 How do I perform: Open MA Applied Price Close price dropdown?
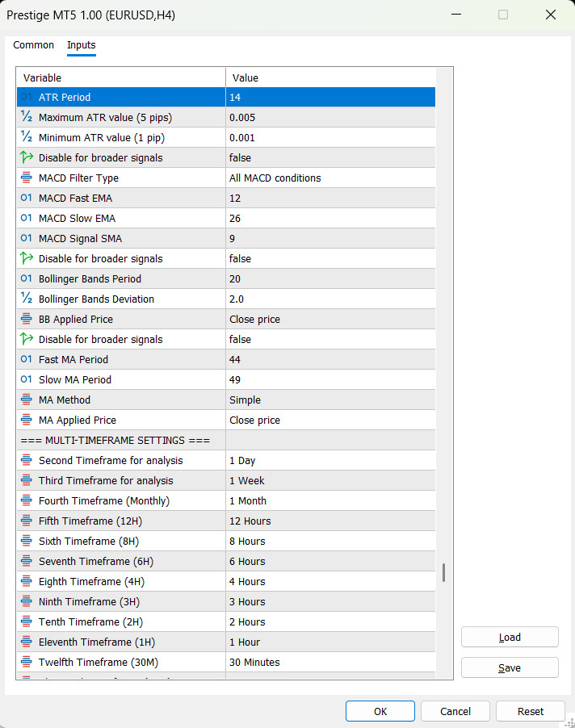pos(330,420)
